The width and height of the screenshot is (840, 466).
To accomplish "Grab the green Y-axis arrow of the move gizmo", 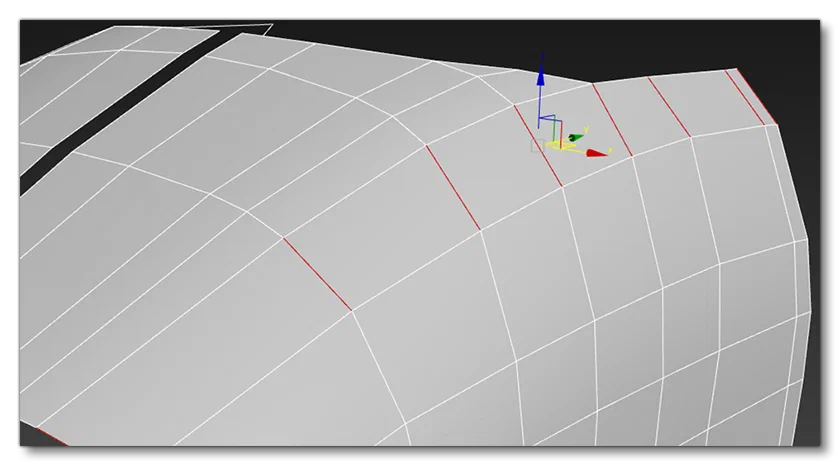I will pos(576,138).
